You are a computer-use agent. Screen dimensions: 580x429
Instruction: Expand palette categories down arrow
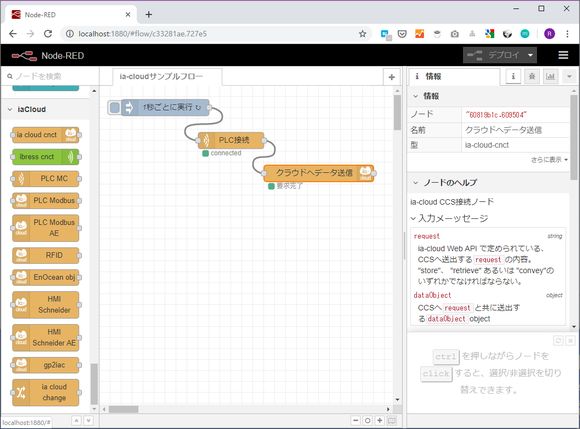coord(88,421)
